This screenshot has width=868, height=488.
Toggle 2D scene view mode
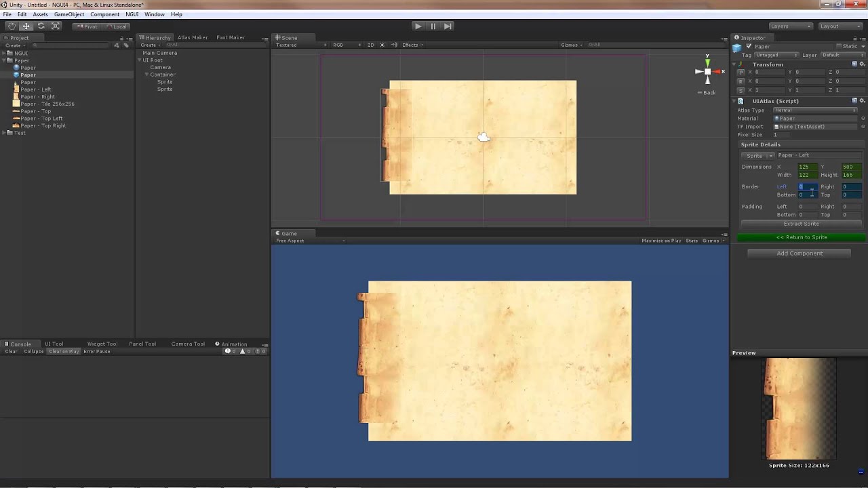click(370, 45)
